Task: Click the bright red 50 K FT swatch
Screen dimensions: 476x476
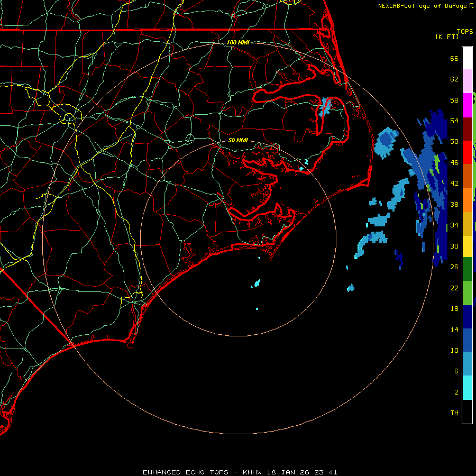Action: pyautogui.click(x=467, y=152)
